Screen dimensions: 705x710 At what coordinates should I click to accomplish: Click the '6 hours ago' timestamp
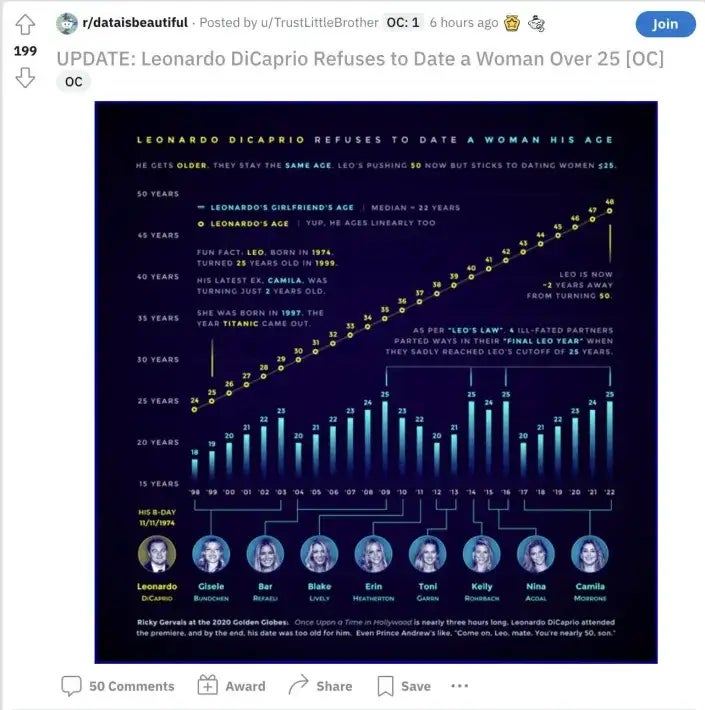point(464,23)
